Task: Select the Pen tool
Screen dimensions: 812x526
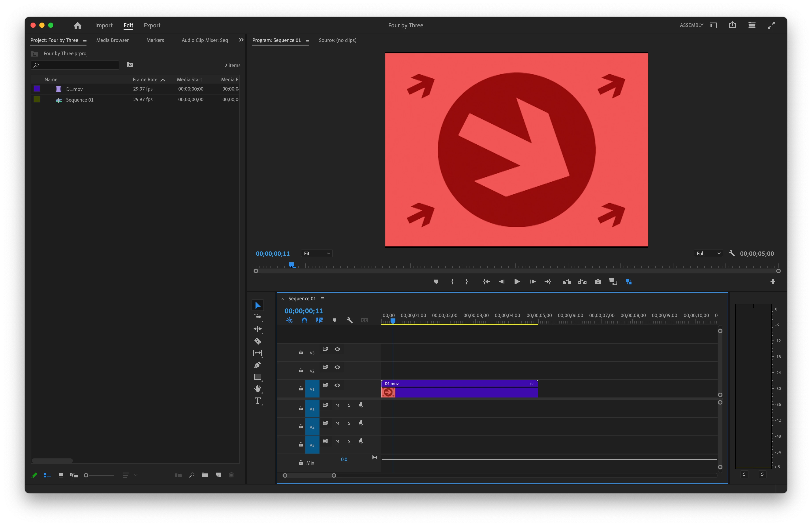Action: click(x=258, y=365)
